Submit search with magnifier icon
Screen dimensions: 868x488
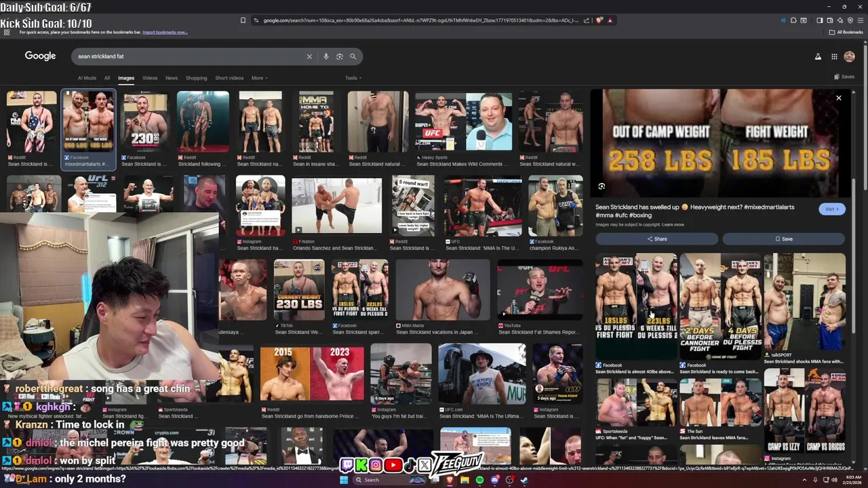tap(353, 56)
